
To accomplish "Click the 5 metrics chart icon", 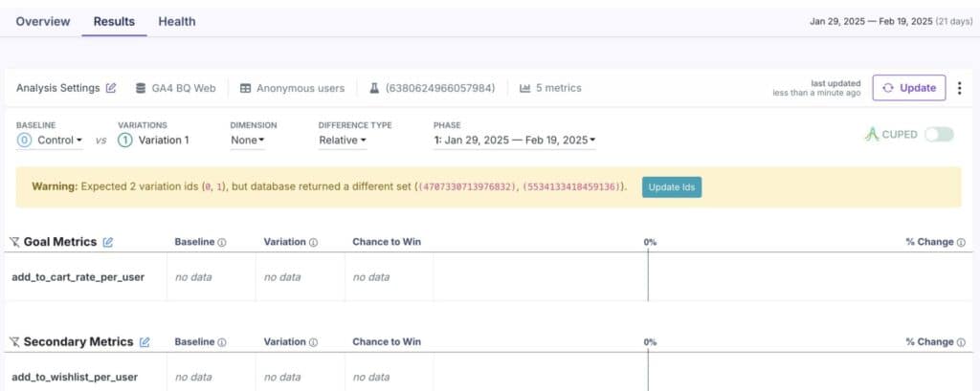I will tap(524, 88).
